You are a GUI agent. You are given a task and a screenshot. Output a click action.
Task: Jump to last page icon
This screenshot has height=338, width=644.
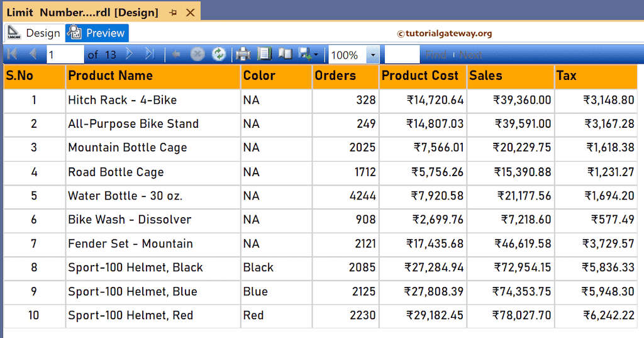(150, 54)
